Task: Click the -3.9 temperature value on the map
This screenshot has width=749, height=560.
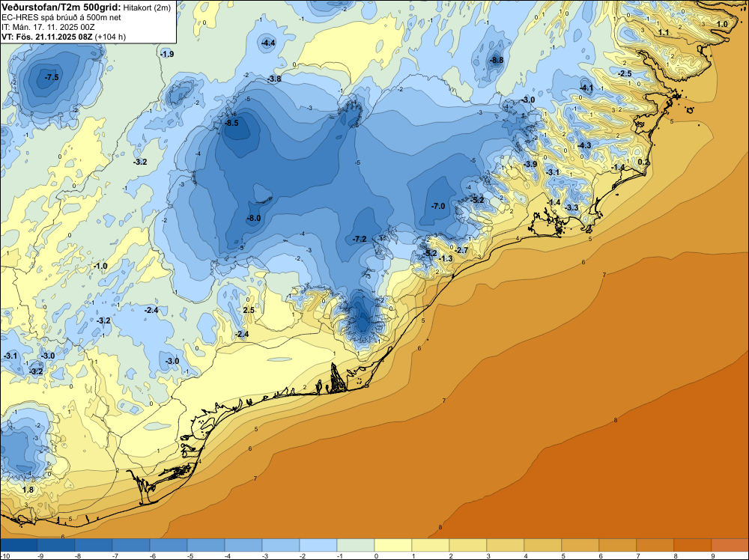Action: pos(530,164)
